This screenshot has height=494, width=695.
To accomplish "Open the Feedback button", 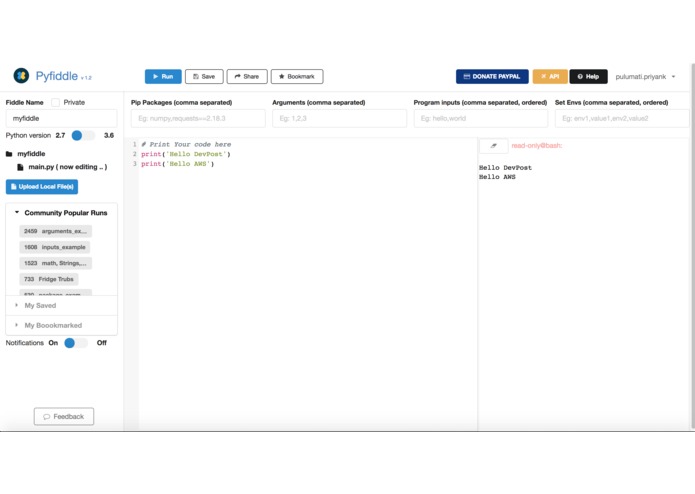I will coord(64,416).
